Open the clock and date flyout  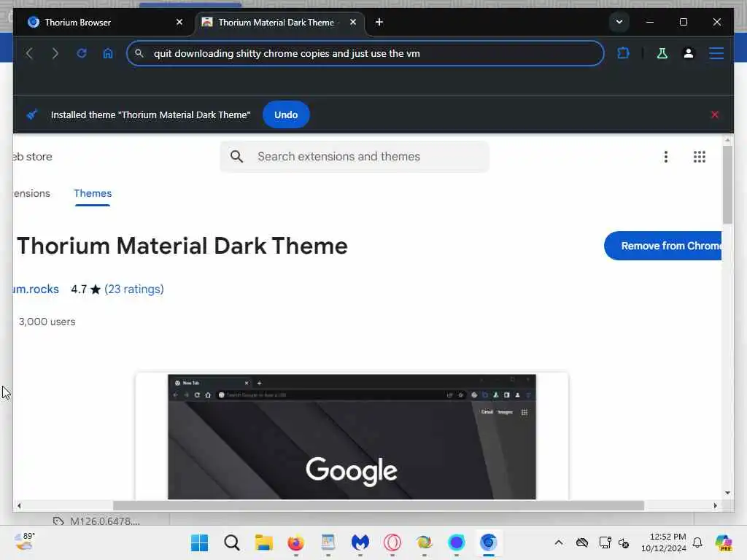pos(663,542)
